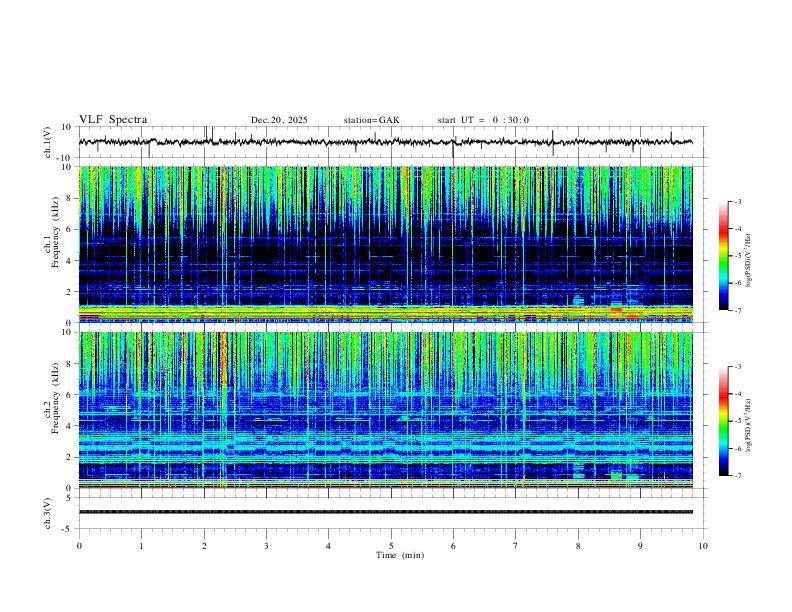Click the "VLF Spectra" title text

click(113, 120)
